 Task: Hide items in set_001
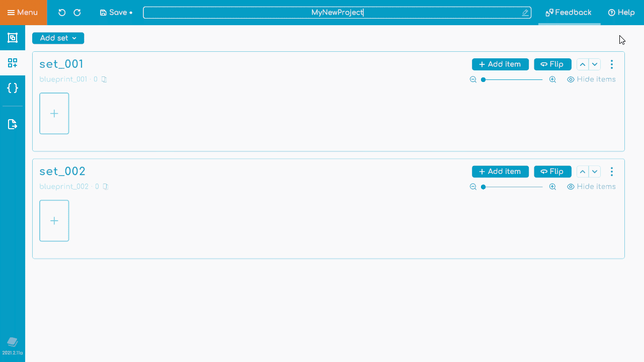(x=591, y=79)
